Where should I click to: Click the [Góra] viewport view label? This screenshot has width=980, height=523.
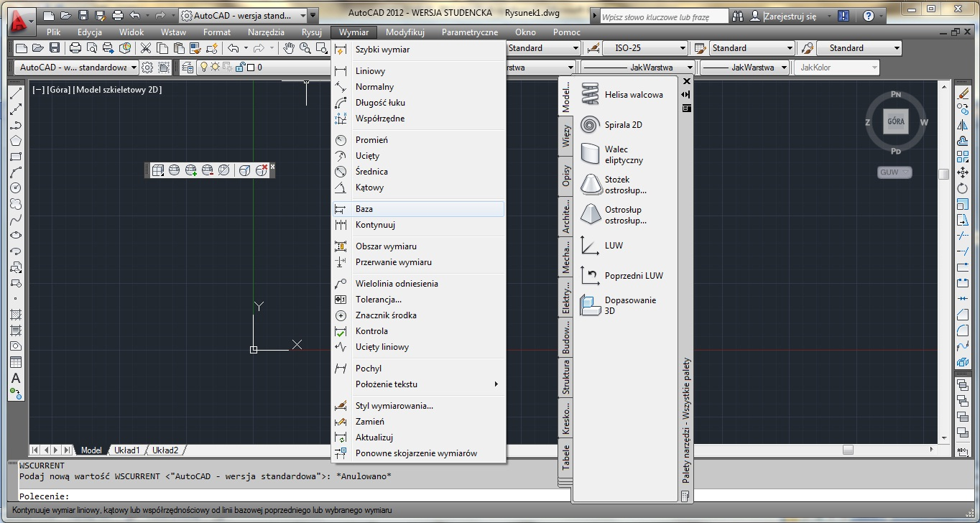coord(58,90)
